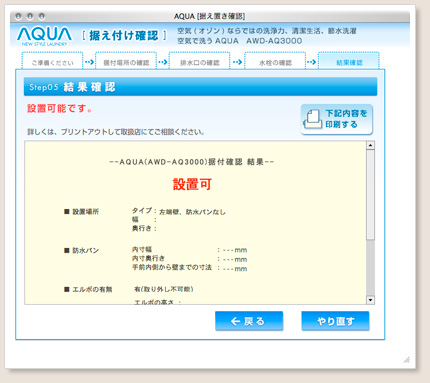The width and height of the screenshot is (430, 383).
Task: Click the results scrollbar down arrow
Action: pos(370,300)
